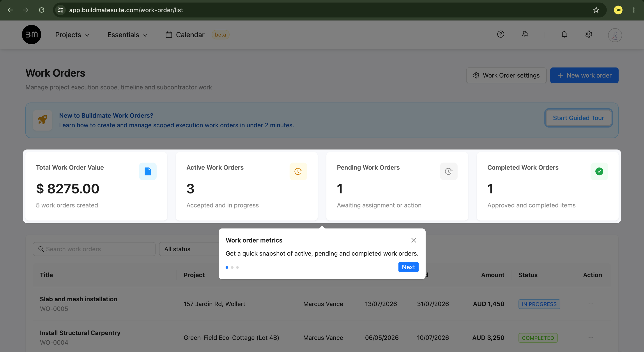Open notifications bell icon
The image size is (644, 352).
[x=564, y=34]
